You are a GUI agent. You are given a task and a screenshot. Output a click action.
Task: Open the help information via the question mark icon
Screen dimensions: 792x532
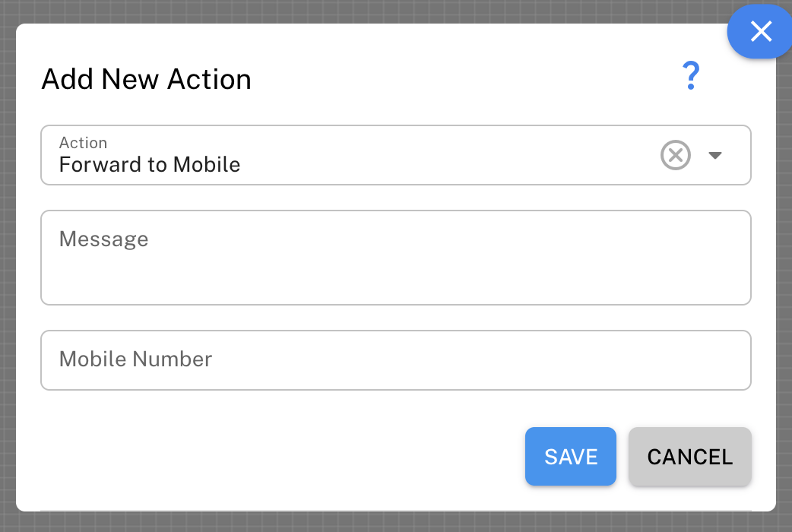coord(690,75)
